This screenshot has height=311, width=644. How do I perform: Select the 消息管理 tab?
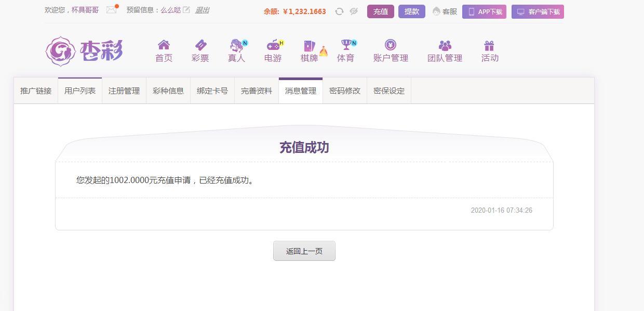point(301,90)
